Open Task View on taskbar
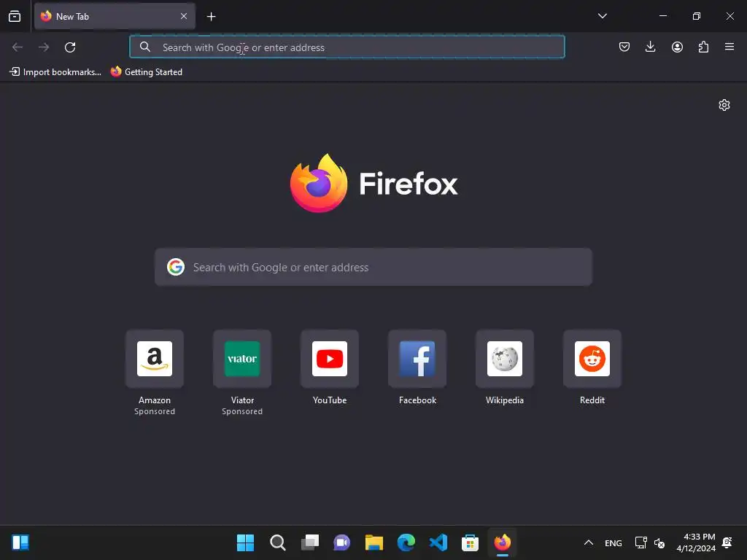This screenshot has height=560, width=747. coord(309,542)
